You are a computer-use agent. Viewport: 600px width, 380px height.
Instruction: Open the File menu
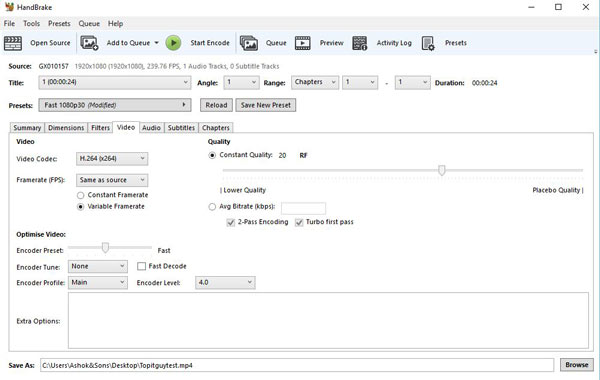pyautogui.click(x=9, y=24)
